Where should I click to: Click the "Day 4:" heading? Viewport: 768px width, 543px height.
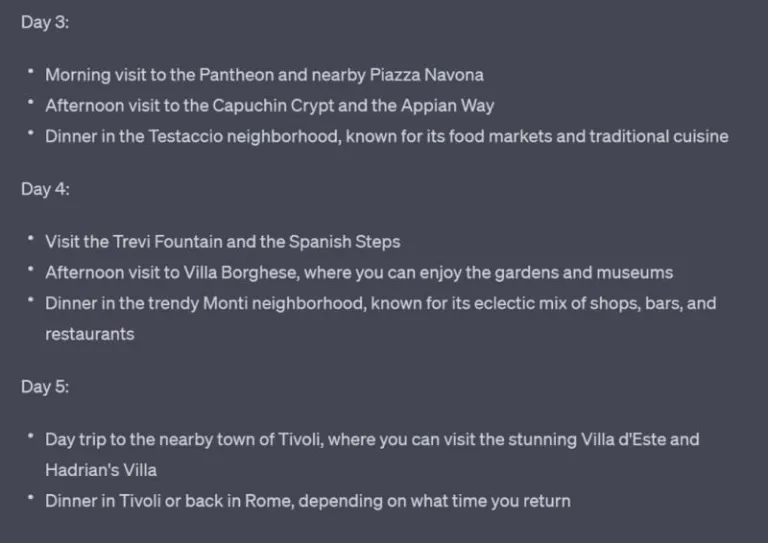45,189
